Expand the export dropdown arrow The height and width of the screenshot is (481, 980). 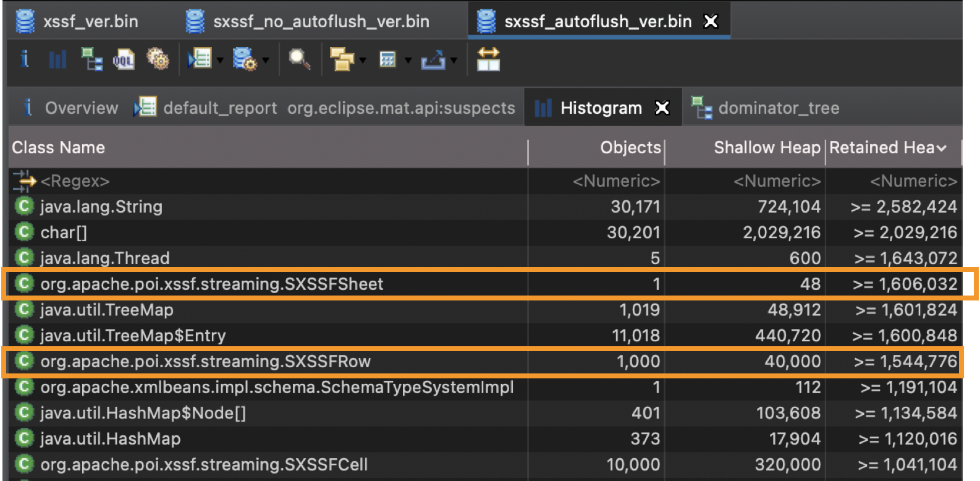pos(454,61)
